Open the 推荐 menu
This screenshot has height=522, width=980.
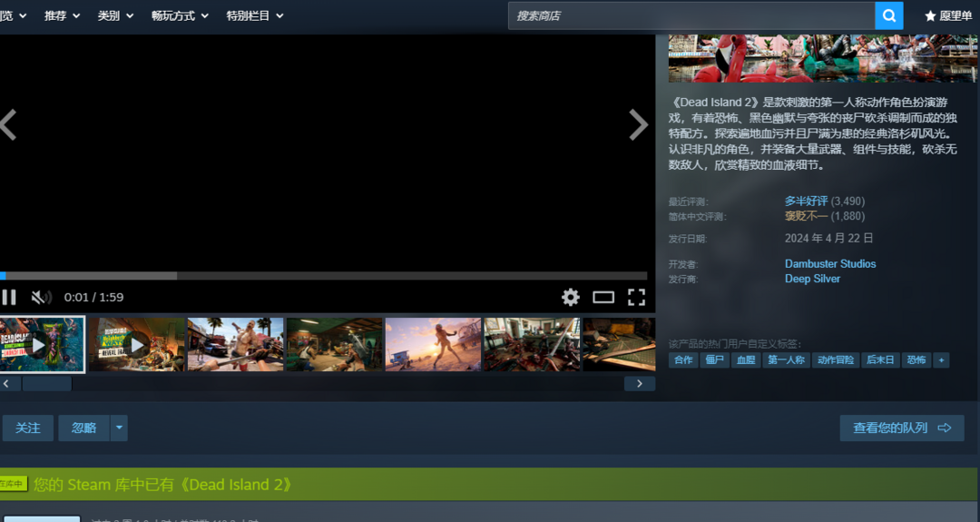coord(62,15)
